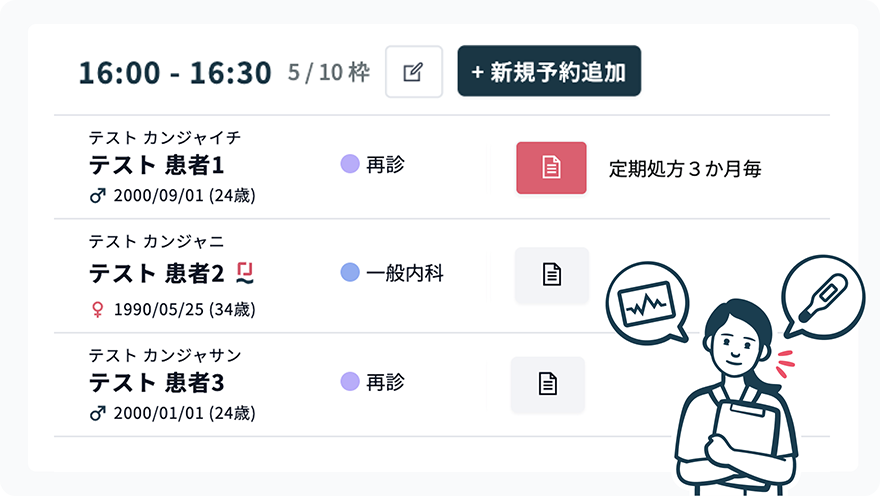
Task: Select the patient name テスト 患者3
Action: pos(157,383)
